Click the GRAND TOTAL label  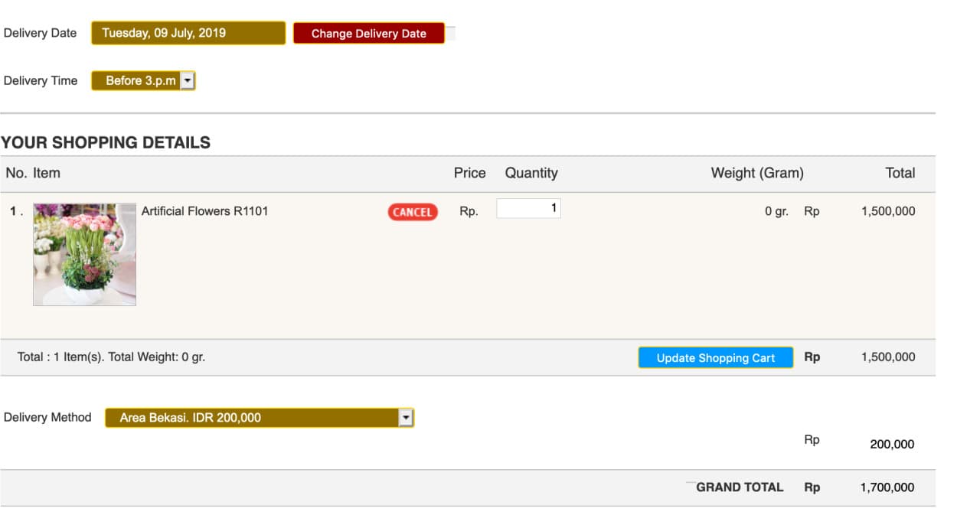pos(740,487)
